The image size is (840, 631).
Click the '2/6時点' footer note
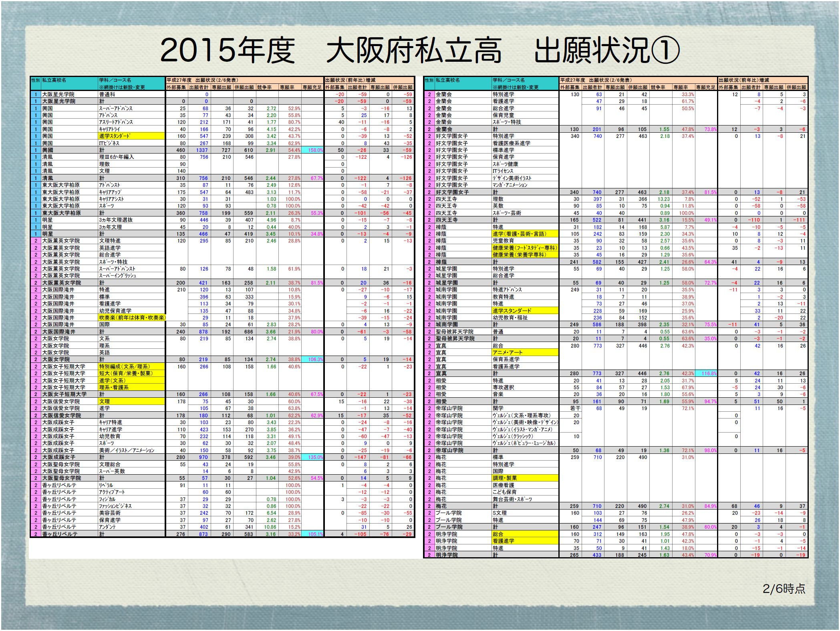pos(784,589)
